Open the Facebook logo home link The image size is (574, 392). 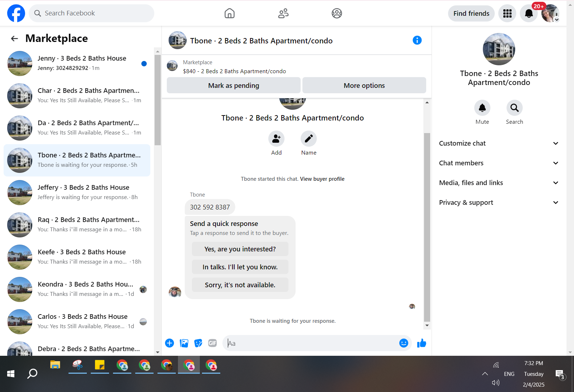[16, 13]
